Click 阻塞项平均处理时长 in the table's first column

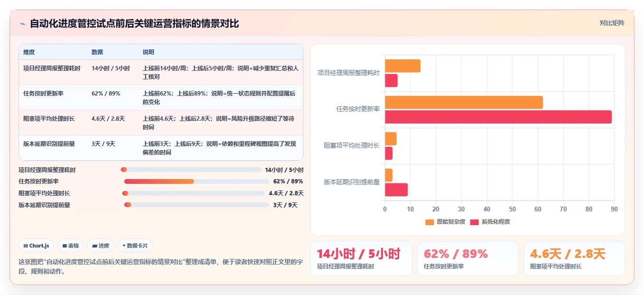[x=49, y=119]
